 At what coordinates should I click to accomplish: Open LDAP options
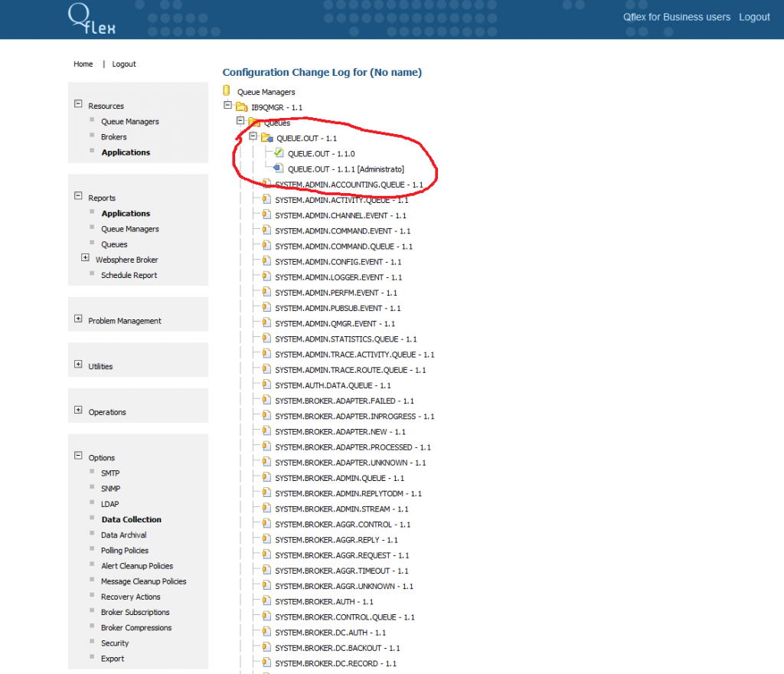tap(110, 505)
